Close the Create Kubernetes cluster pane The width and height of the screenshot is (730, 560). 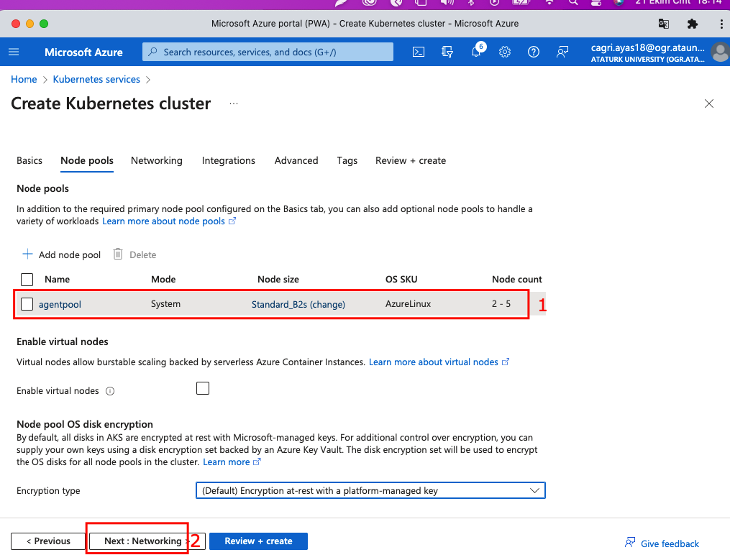[x=709, y=104]
